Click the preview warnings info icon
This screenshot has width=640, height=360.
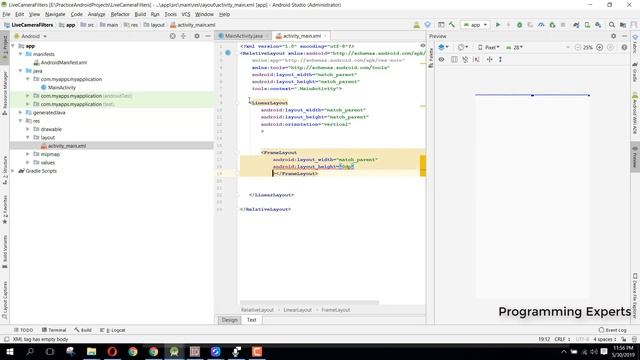click(x=624, y=47)
